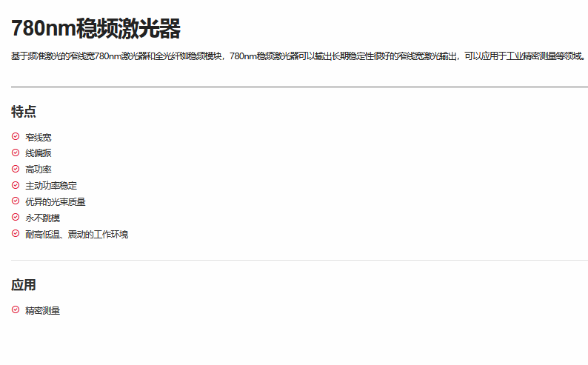This screenshot has height=365, width=588.
Task: Click the check icon beside 线偏振
Action: [x=16, y=153]
